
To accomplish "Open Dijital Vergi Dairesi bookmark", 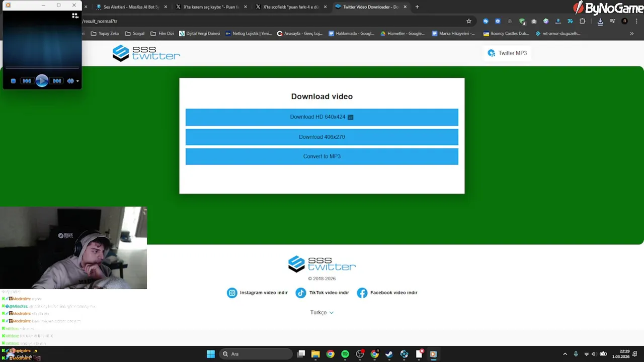I will click(x=200, y=34).
